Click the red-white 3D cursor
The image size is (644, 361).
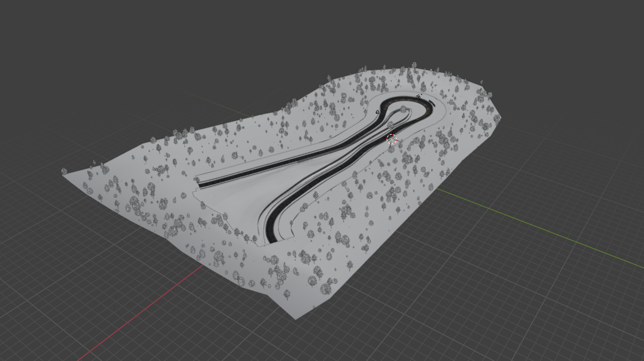click(391, 139)
